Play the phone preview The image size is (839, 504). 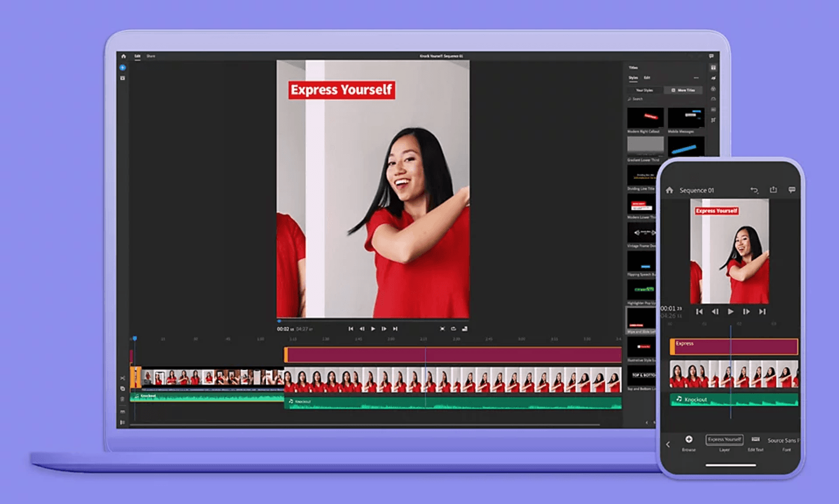click(731, 312)
